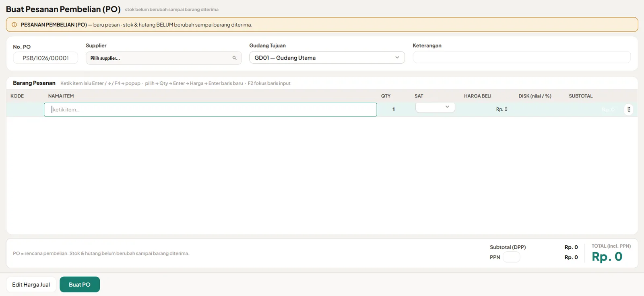The image size is (644, 296).
Task: Click the TOTAL (incl. PPN) Rp. 0 amount
Action: (607, 257)
